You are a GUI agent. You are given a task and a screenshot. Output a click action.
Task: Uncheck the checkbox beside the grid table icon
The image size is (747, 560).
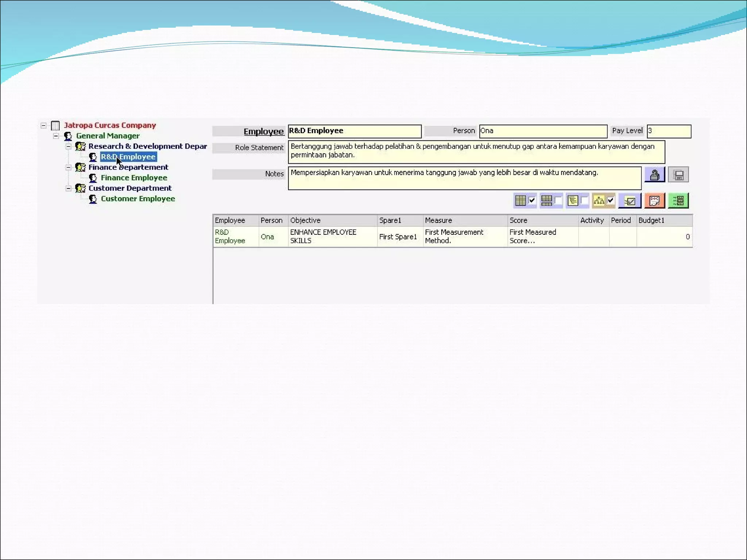(532, 200)
